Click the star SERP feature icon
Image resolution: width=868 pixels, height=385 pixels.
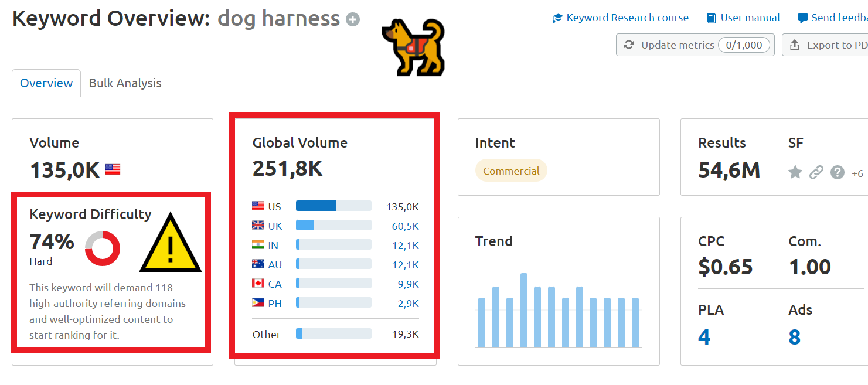click(795, 172)
